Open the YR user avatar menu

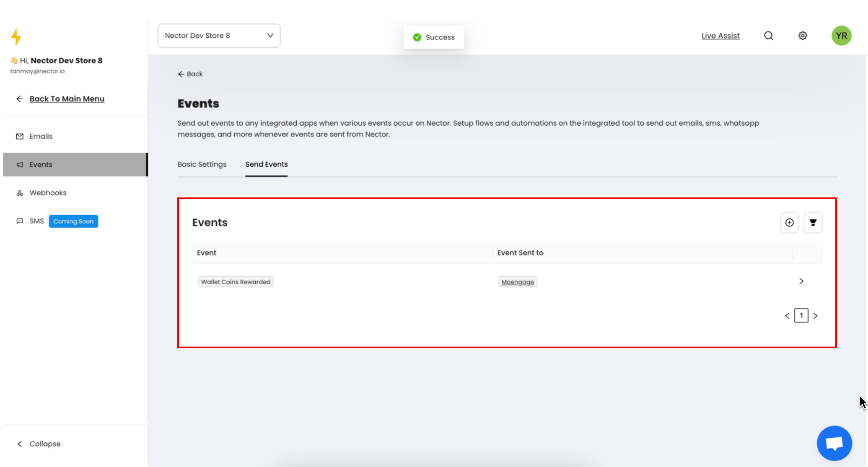click(841, 36)
